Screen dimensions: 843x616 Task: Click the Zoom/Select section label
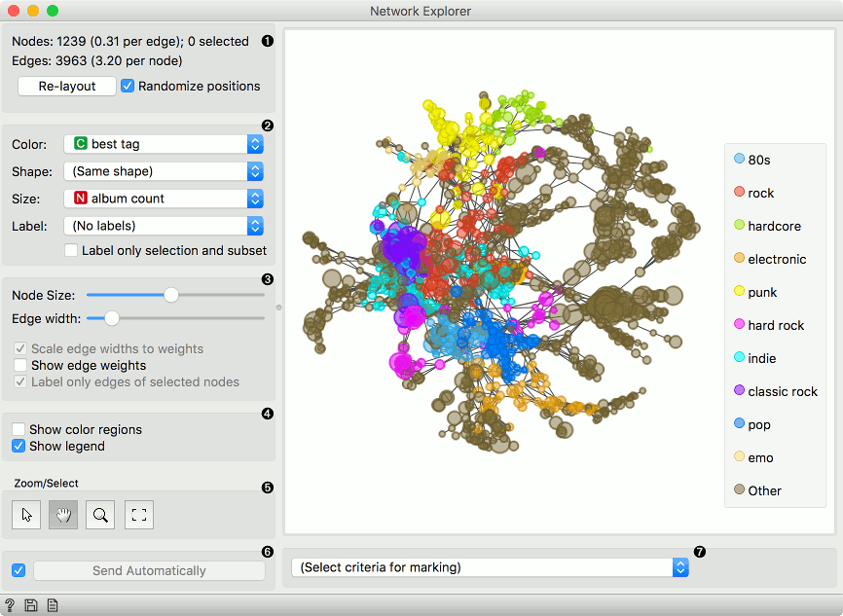(x=46, y=484)
